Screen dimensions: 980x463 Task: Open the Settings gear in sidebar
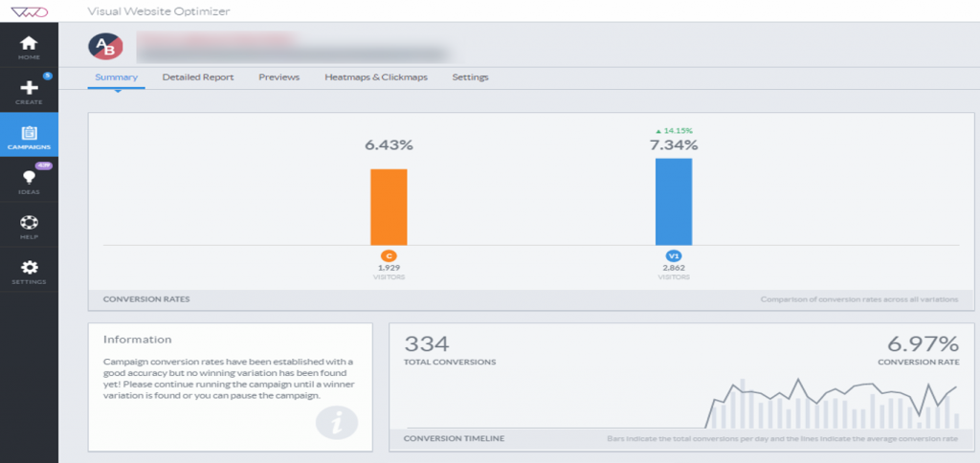point(29,268)
